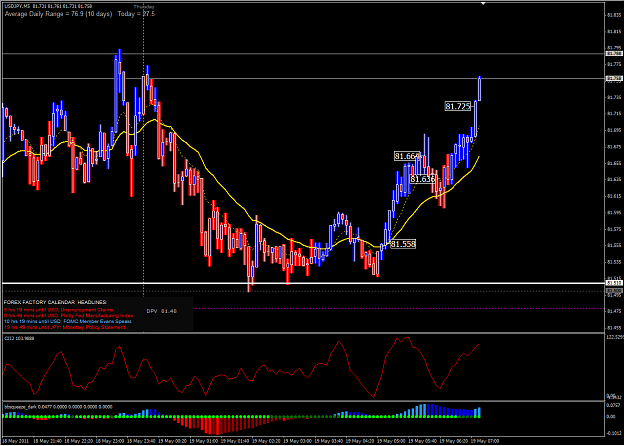The image size is (625, 446).
Task: Click the 81.558 price label
Action: coord(403,244)
